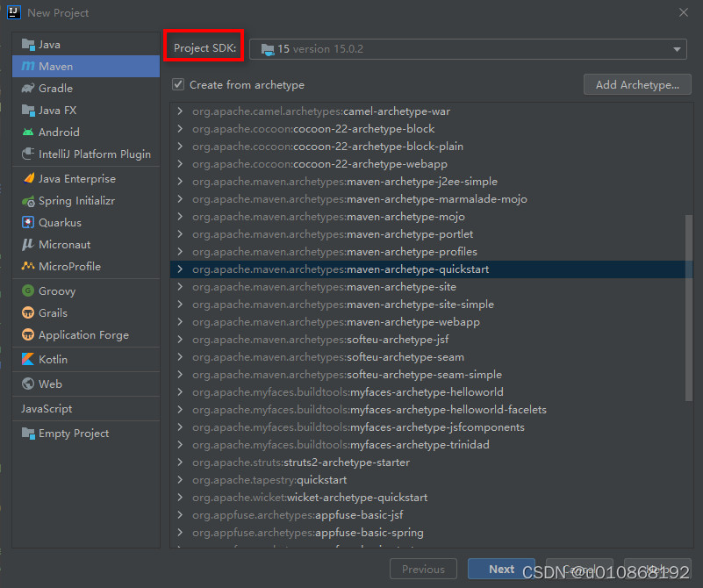This screenshot has width=703, height=588.
Task: Click the SDK folder icon in combo box
Action: click(x=268, y=49)
